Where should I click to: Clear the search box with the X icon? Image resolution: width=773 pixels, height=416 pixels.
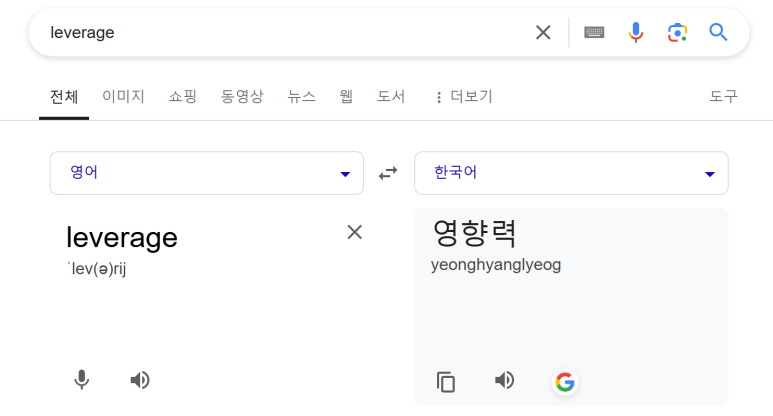tap(543, 33)
